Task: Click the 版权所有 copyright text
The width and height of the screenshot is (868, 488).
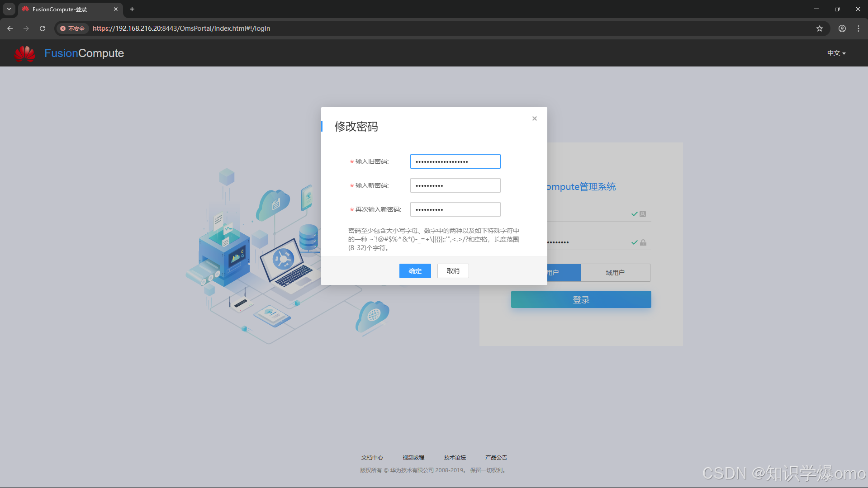Action: (x=433, y=470)
